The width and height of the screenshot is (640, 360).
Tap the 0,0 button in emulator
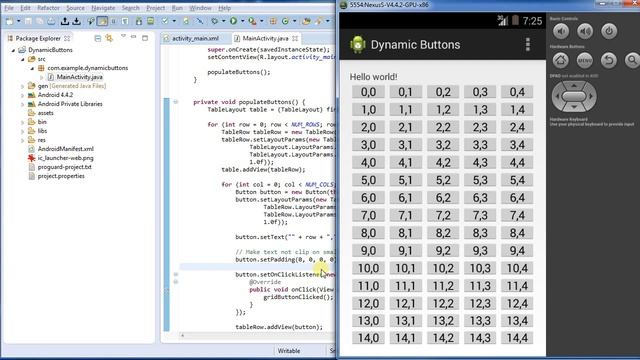click(x=368, y=92)
